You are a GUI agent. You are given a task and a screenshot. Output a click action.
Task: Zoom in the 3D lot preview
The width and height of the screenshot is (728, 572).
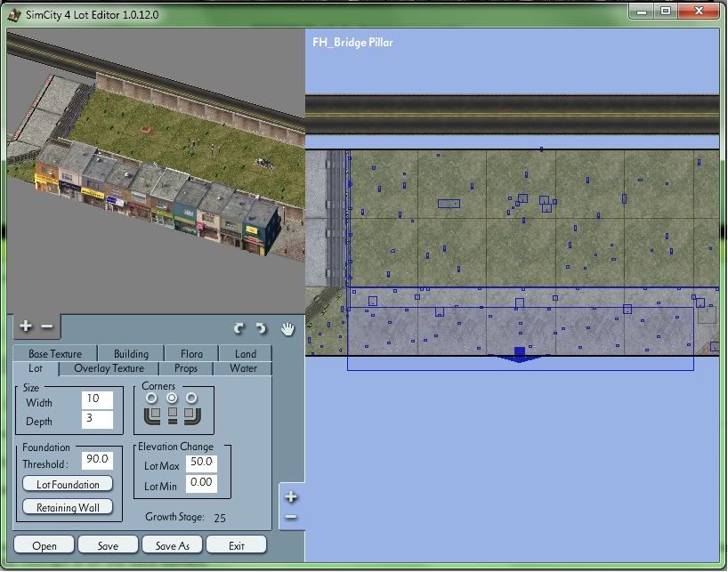pos(26,326)
